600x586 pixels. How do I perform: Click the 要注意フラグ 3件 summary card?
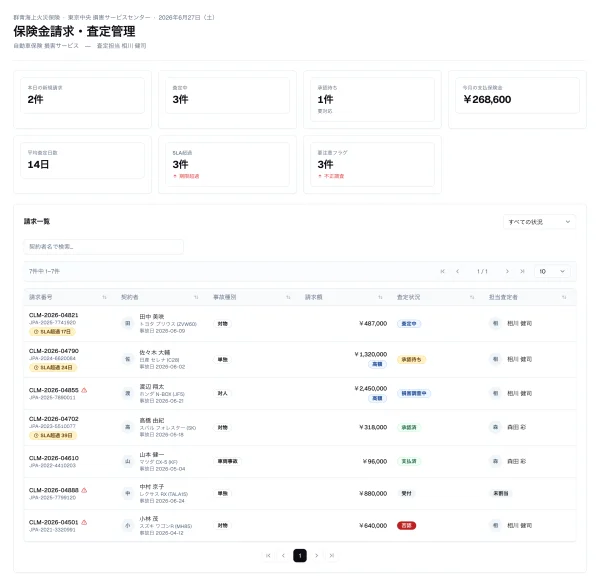372,165
